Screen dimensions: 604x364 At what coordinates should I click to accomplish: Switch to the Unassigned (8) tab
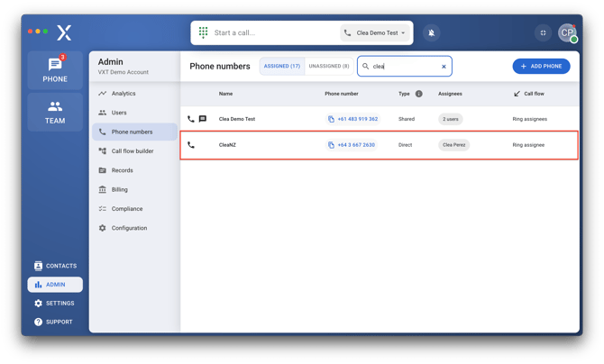[329, 66]
